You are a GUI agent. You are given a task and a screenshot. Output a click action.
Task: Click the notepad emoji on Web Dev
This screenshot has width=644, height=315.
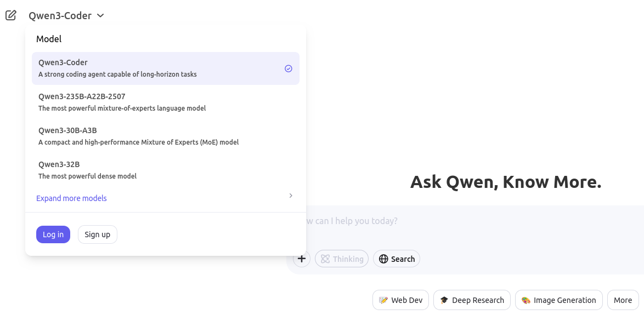[383, 300]
